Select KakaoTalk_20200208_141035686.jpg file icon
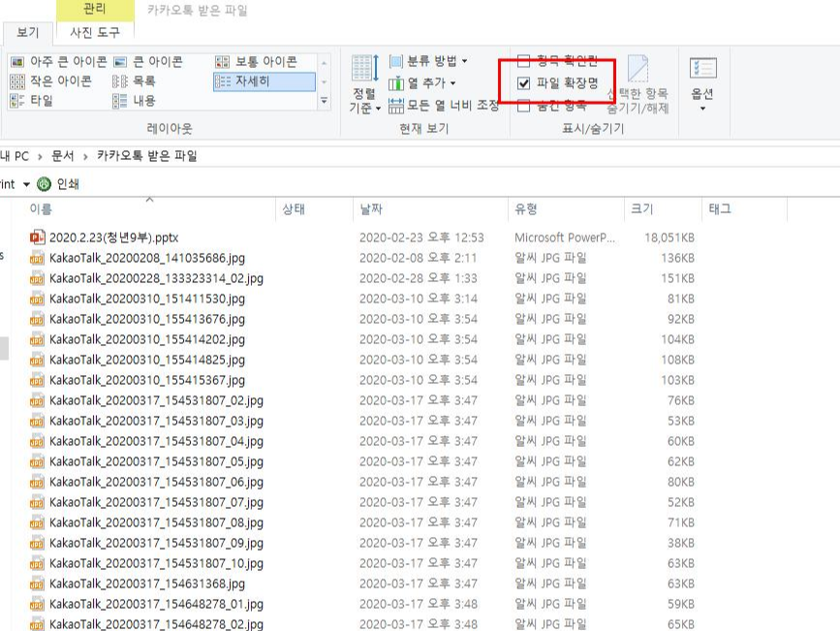840x631 pixels. pos(37,258)
